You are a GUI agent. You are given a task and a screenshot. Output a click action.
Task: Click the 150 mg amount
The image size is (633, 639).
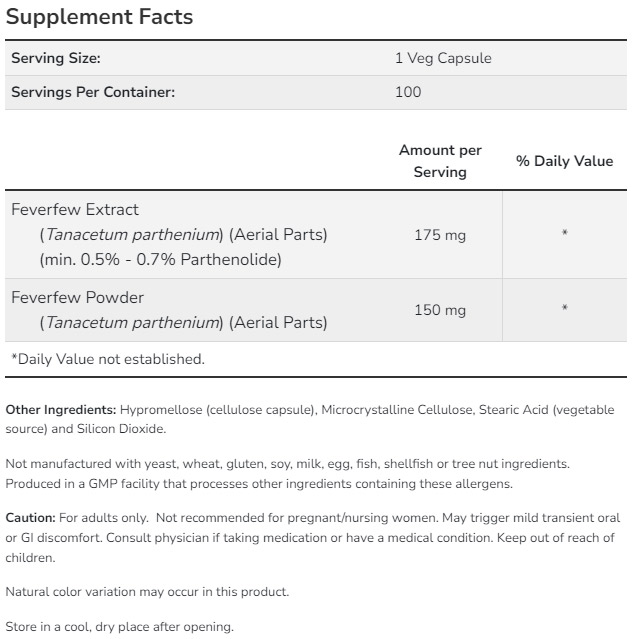coord(440,310)
